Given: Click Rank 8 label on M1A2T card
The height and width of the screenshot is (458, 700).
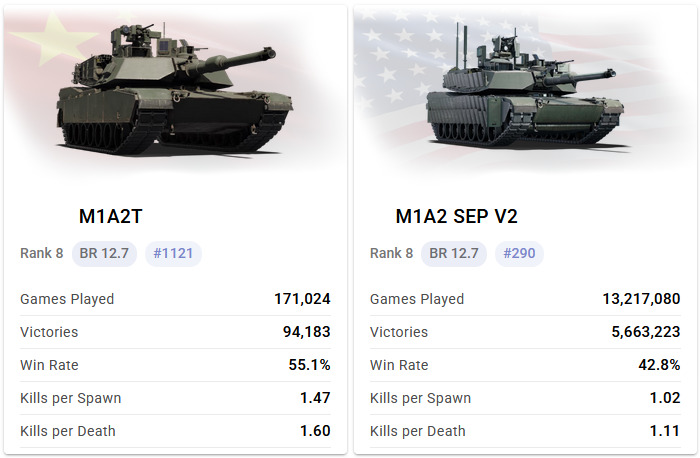Looking at the screenshot, I should point(42,253).
